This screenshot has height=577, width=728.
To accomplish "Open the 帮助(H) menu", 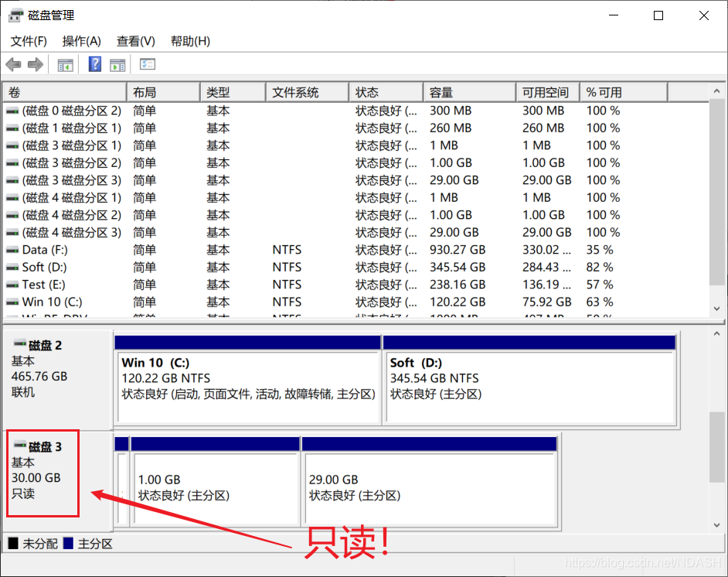I will pyautogui.click(x=190, y=41).
